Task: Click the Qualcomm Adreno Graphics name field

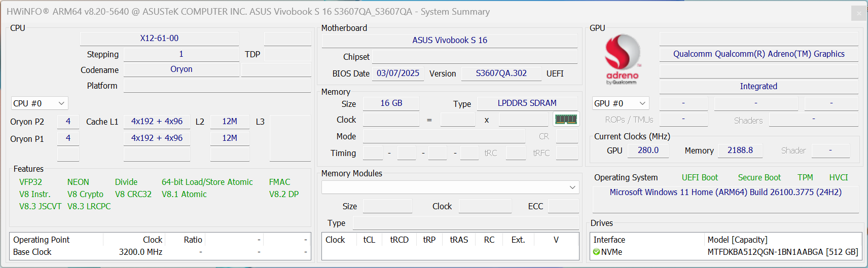Action: (x=758, y=54)
